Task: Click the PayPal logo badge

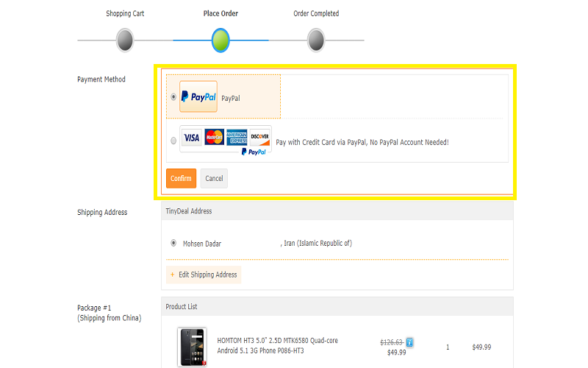Action: pos(198,96)
